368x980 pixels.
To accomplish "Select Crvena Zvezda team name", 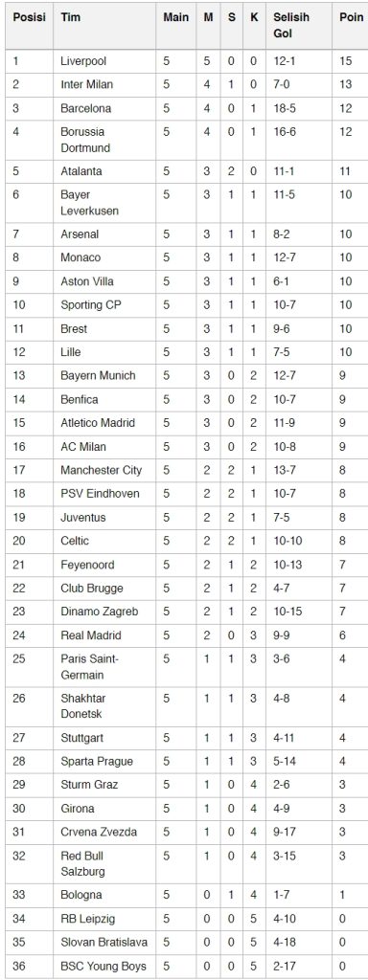I will (x=99, y=832).
